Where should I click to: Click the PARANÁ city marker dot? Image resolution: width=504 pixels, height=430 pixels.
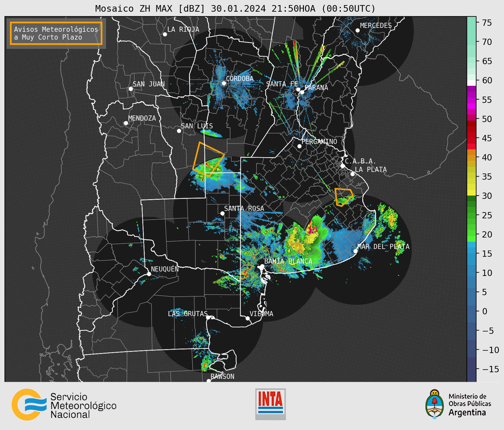302,92
